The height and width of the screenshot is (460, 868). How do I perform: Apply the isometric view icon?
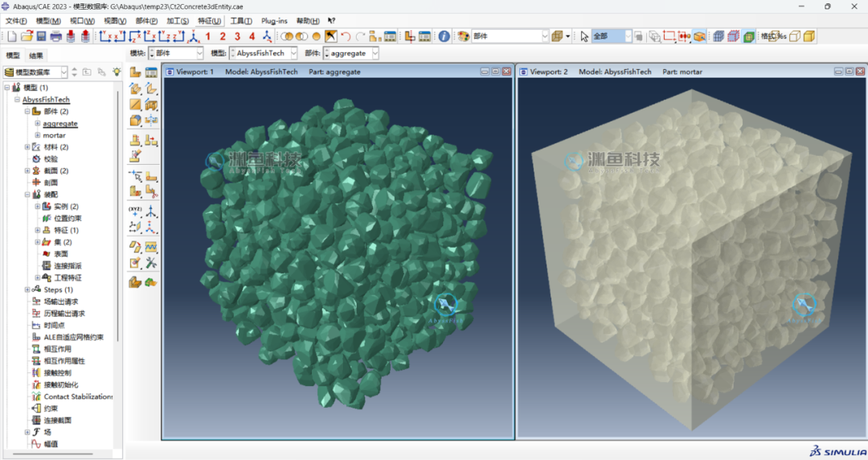pyautogui.click(x=194, y=36)
